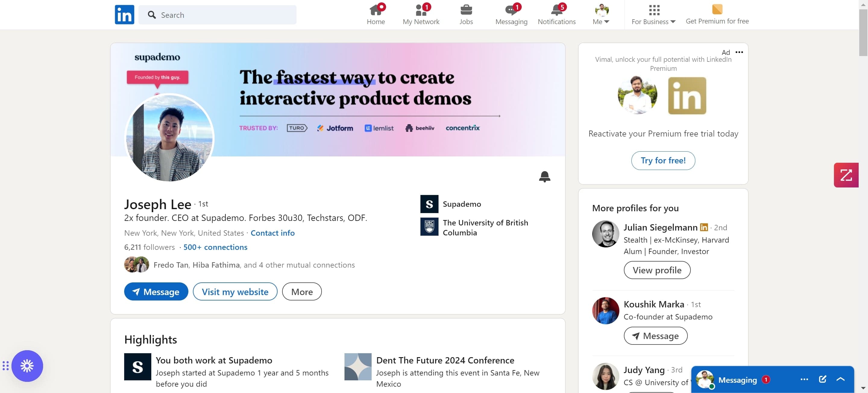Click Dent The Future conference thumbnail icon
The height and width of the screenshot is (393, 868).
coord(357,367)
